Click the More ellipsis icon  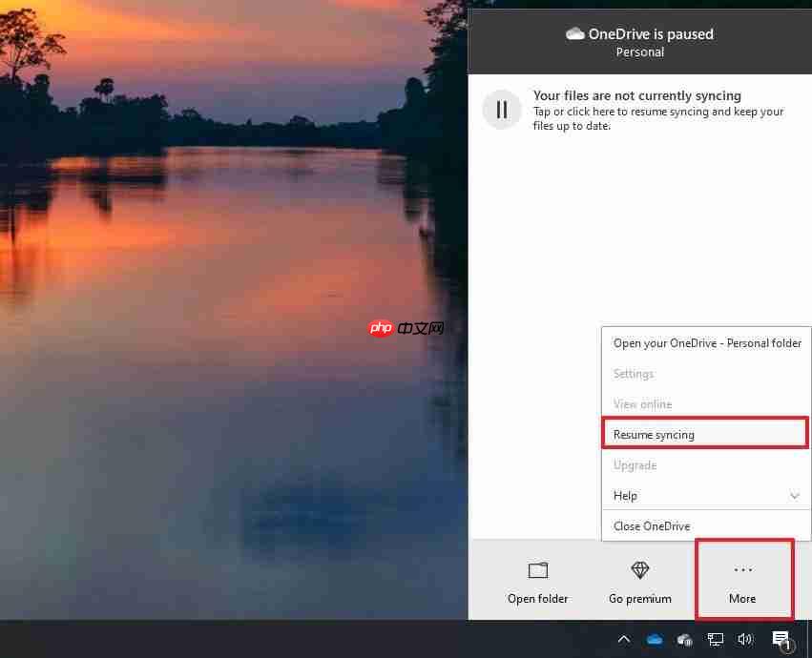(743, 569)
